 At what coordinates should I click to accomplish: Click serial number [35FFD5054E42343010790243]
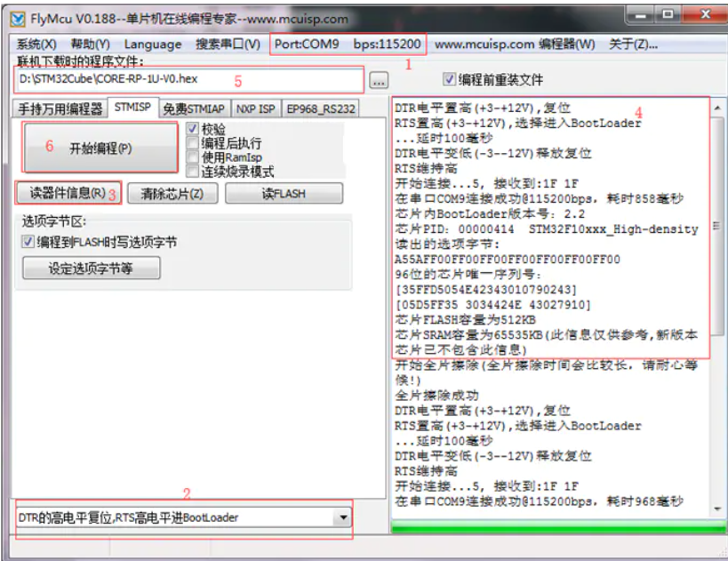click(485, 290)
